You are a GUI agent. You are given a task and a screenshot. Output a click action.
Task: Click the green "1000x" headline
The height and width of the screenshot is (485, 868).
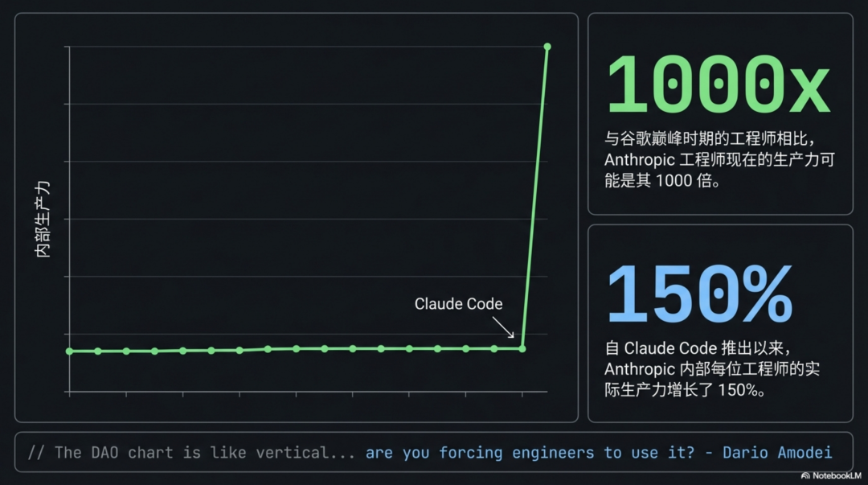tap(718, 84)
